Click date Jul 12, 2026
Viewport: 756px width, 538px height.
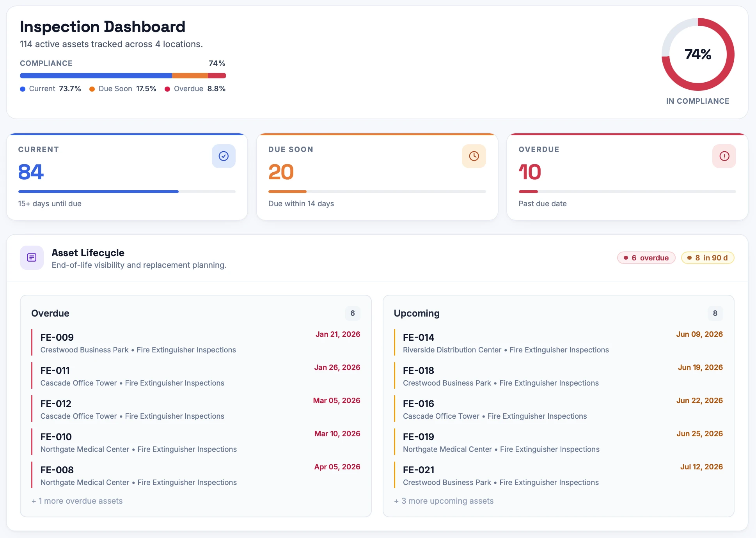(701, 467)
